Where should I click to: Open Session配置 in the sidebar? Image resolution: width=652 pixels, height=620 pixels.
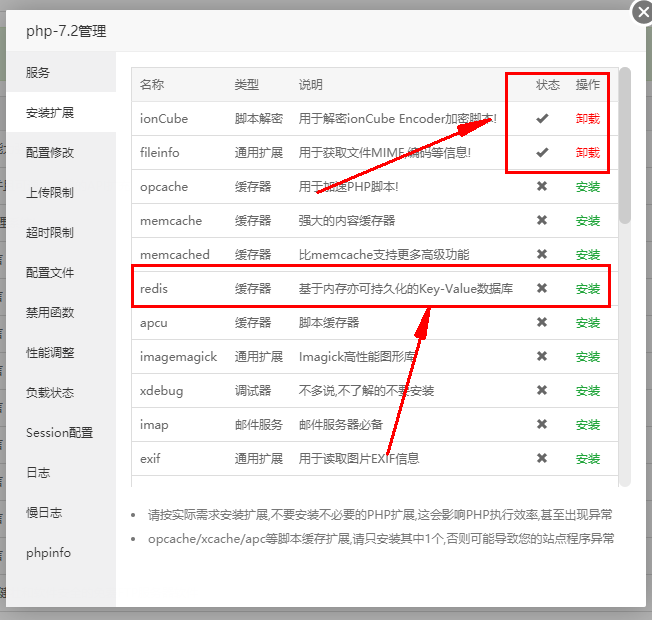59,433
